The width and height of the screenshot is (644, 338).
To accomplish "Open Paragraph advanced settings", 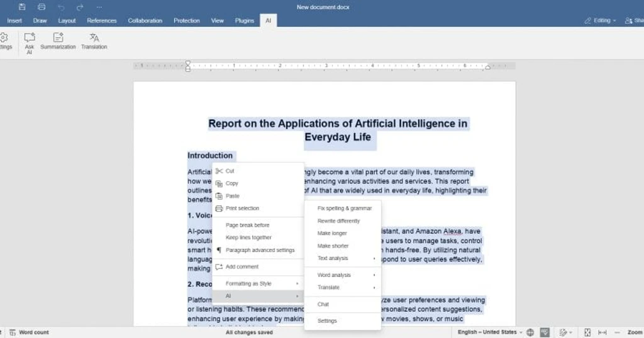I will pos(258,250).
